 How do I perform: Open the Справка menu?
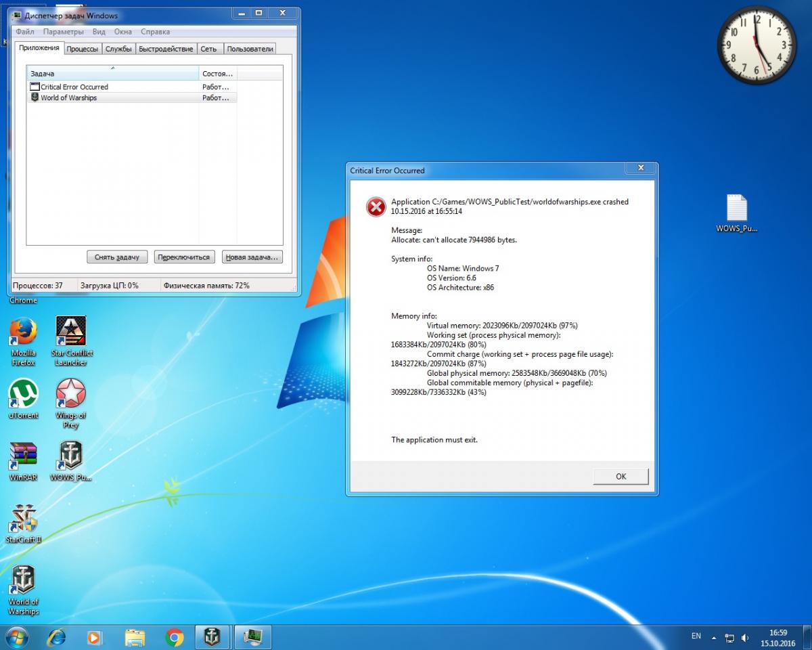coord(156,32)
